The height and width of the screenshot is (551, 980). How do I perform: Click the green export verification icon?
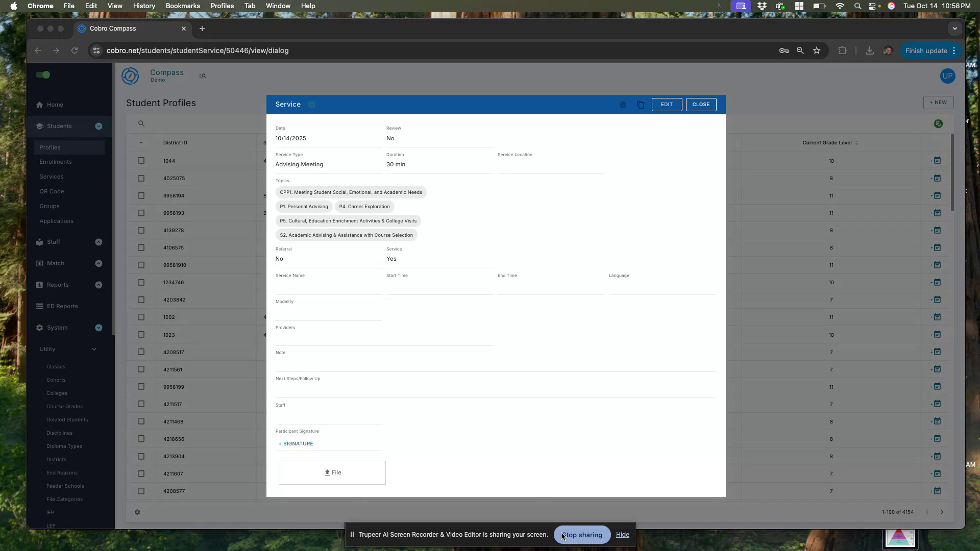click(939, 123)
